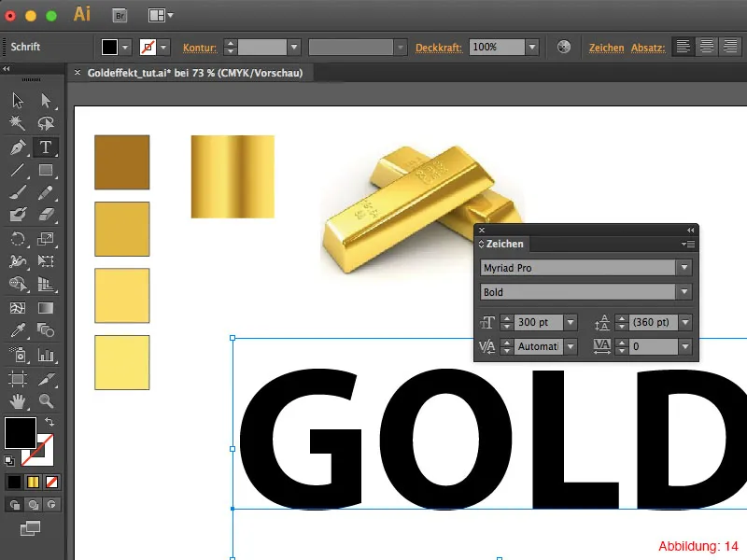This screenshot has height=560, width=747.
Task: Select the Pencil tool
Action: [46, 192]
